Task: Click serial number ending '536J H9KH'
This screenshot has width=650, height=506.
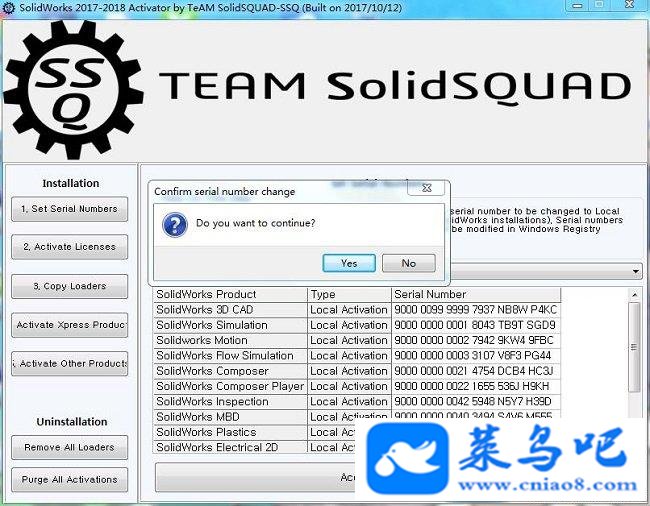Action: coord(476,386)
